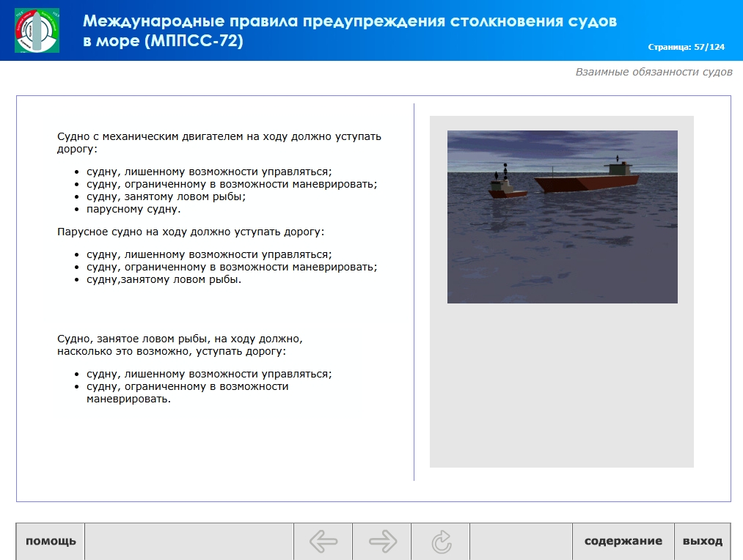Click bullet ограниченному в возможности маневрировать under sailing vessel
The image size is (743, 560).
pos(232,267)
